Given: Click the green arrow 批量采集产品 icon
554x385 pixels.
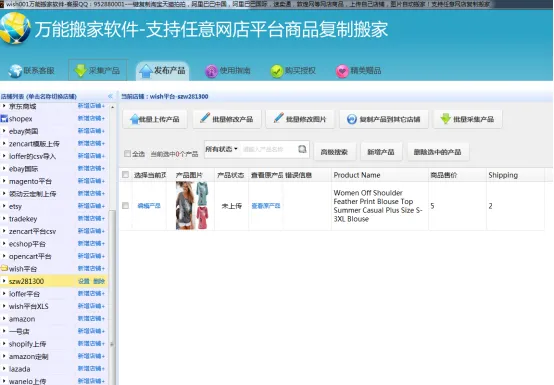Looking at the screenshot, I should coord(446,119).
